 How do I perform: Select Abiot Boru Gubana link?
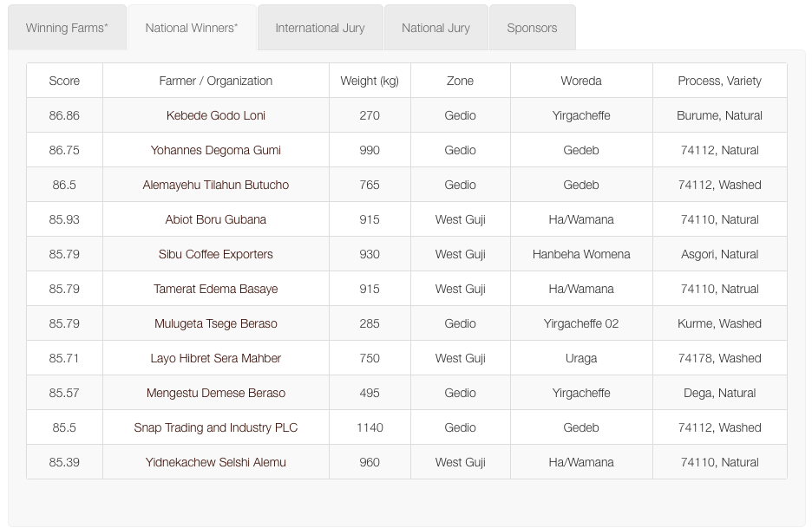[216, 219]
